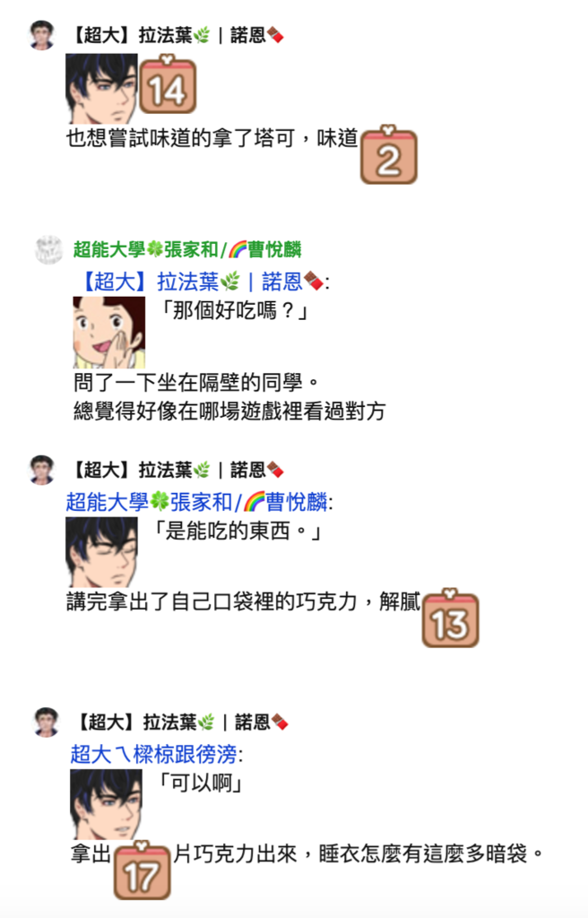Click the dice icon showing 17
Viewport: 588px width, 918px height.
[x=142, y=870]
